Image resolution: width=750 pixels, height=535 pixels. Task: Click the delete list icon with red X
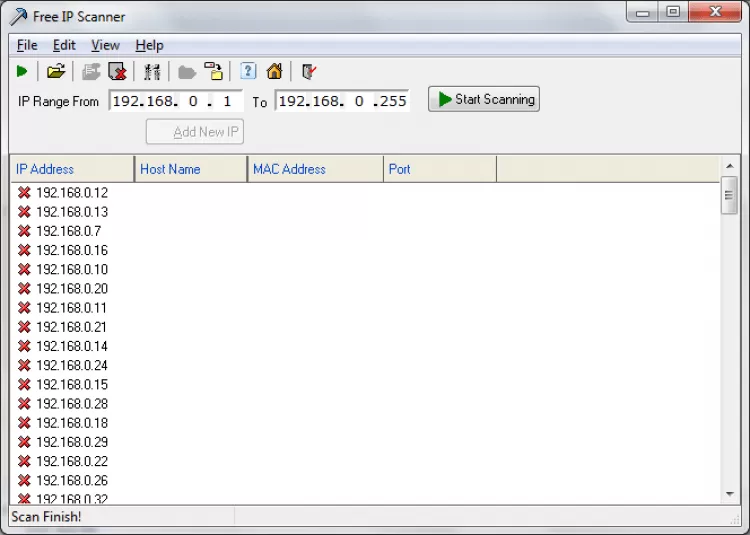(x=117, y=72)
